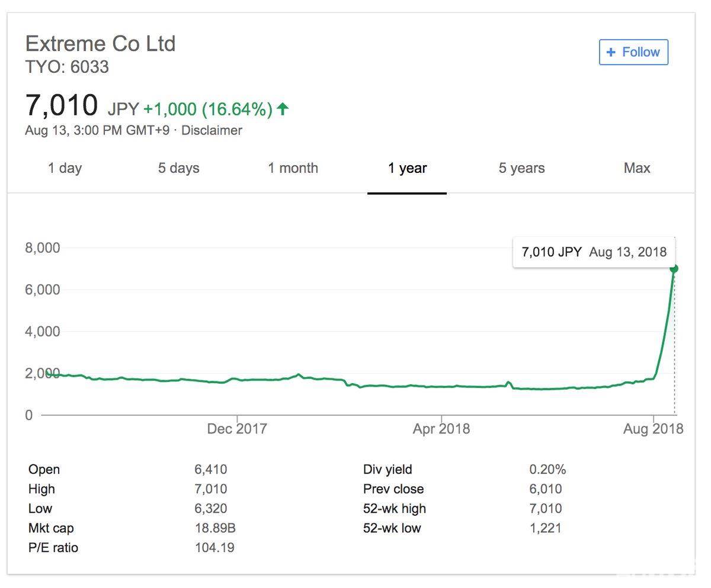Switch to the Max range tab
The height and width of the screenshot is (588, 711).
click(x=637, y=168)
